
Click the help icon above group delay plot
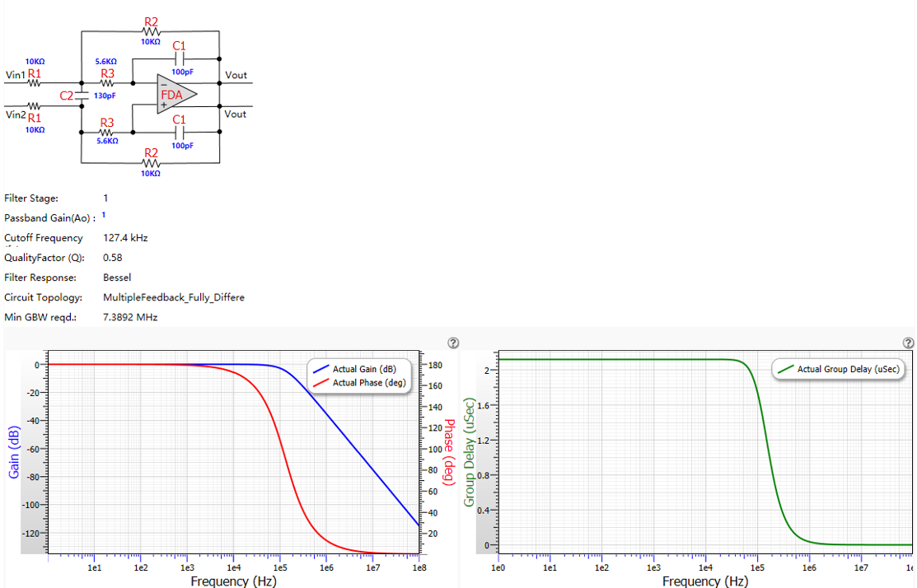908,343
